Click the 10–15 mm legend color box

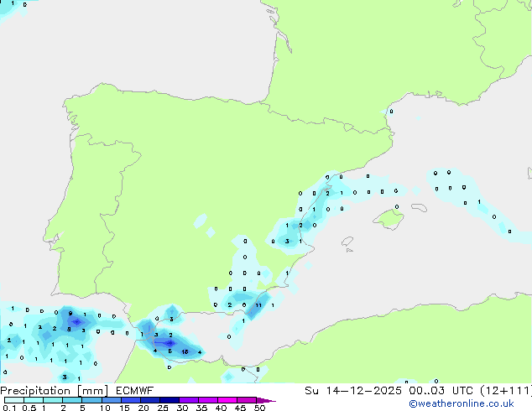coord(111,400)
